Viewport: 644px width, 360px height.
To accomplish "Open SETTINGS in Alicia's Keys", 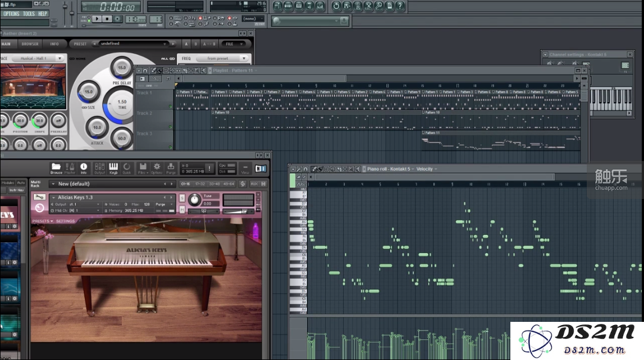I will pyautogui.click(x=65, y=221).
